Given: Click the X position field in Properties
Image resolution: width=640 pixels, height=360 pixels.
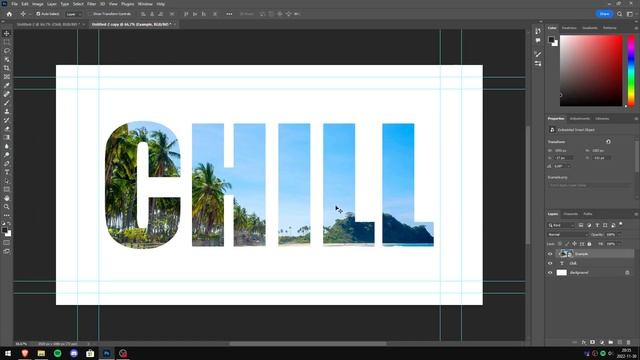Looking at the screenshot, I should (564, 158).
